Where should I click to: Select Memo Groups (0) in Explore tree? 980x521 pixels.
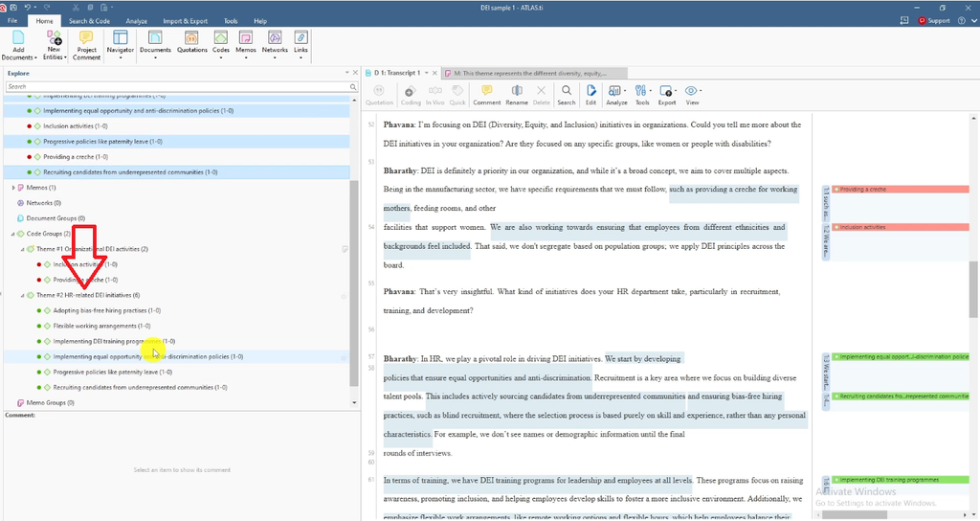50,403
